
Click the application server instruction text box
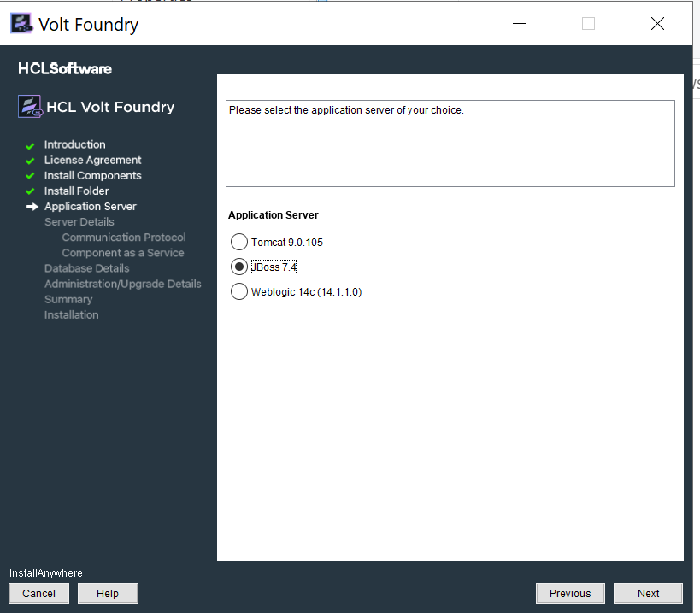pos(450,144)
